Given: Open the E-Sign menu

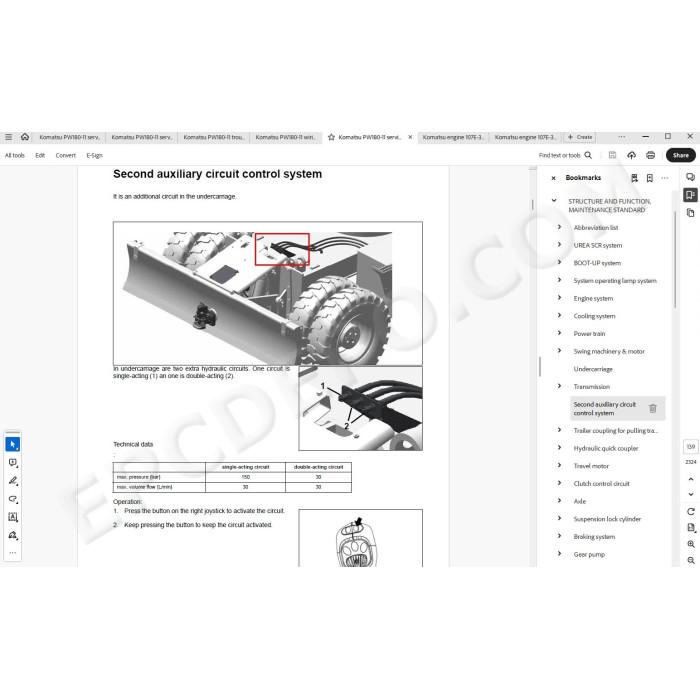Looking at the screenshot, I should (94, 155).
